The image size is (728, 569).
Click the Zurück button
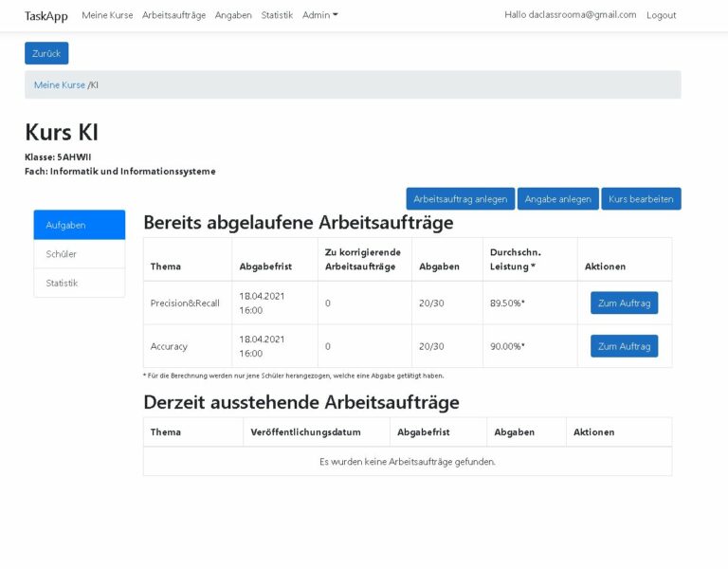(x=46, y=53)
